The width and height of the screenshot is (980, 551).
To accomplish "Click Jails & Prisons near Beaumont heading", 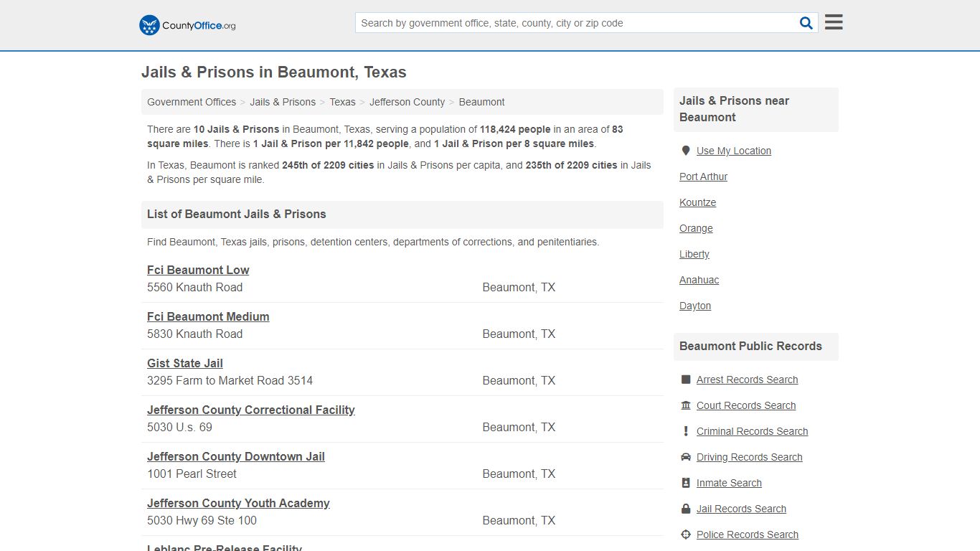I will (734, 109).
